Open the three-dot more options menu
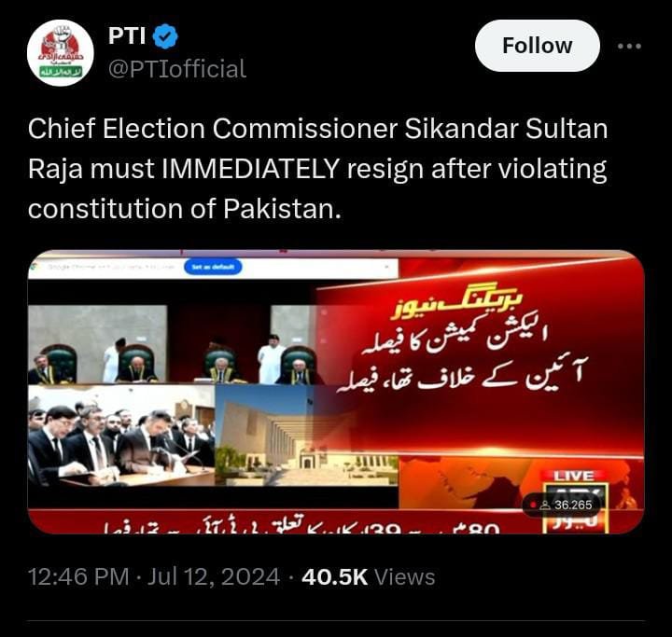672x637 pixels. click(630, 46)
